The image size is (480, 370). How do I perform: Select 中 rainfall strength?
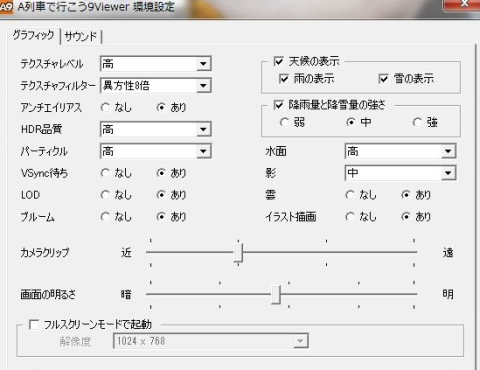pos(350,122)
